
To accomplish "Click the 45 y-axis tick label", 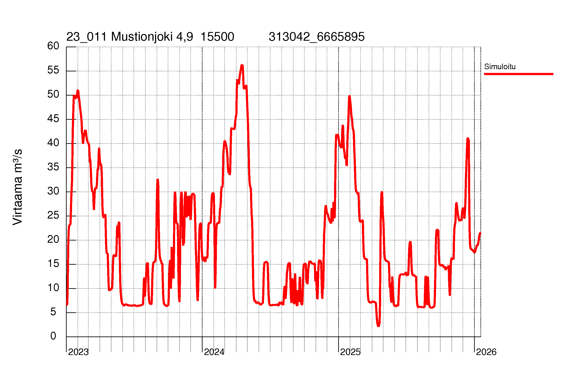I will coord(53,119).
